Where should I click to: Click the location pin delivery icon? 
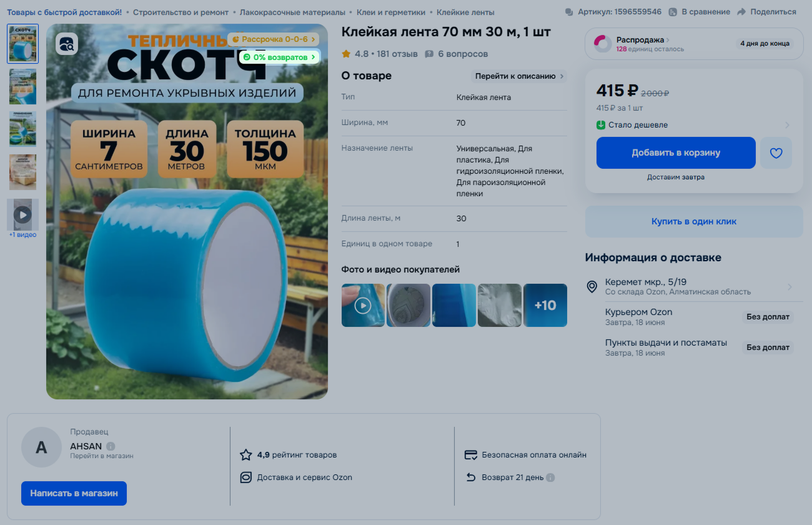[592, 287]
